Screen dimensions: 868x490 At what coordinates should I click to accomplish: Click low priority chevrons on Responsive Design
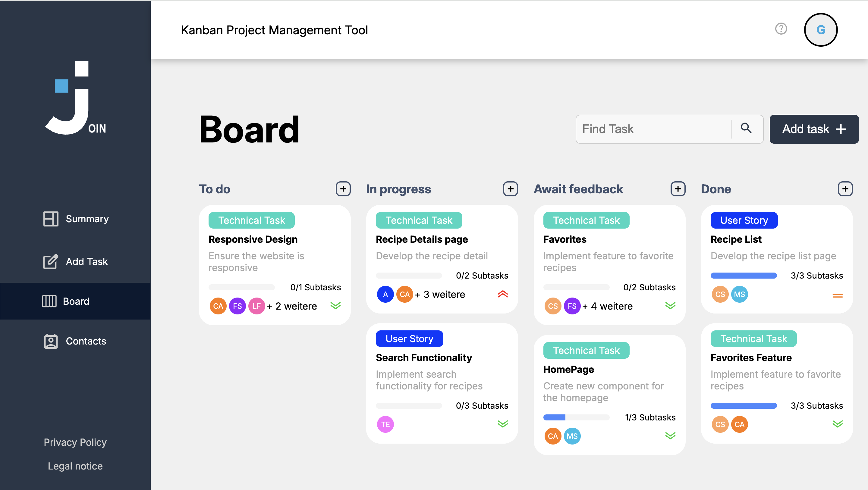335,305
